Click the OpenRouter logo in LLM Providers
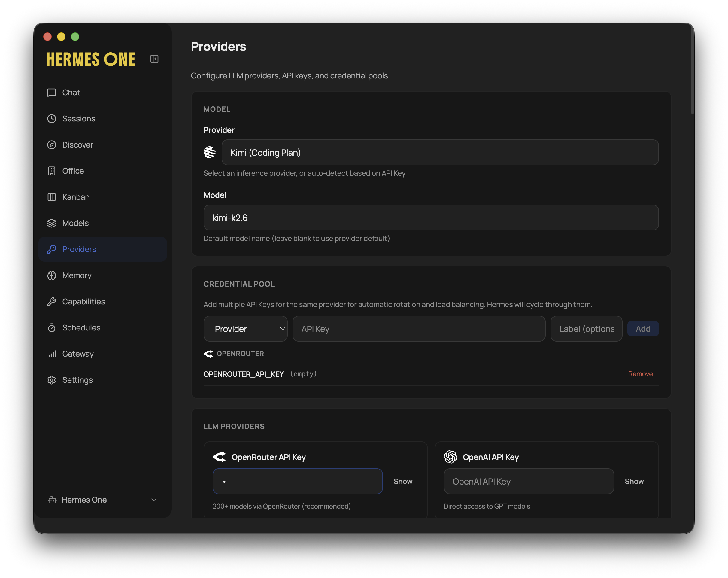Viewport: 728px width, 578px height. pos(219,457)
